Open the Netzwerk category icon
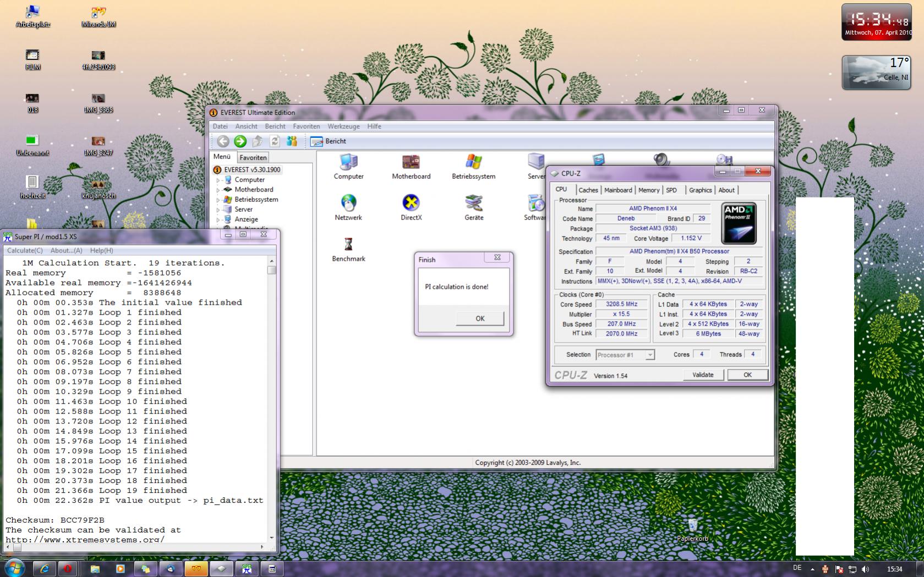The height and width of the screenshot is (577, 924). (348, 208)
